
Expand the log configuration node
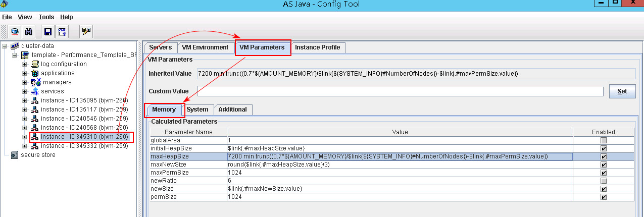coord(25,64)
